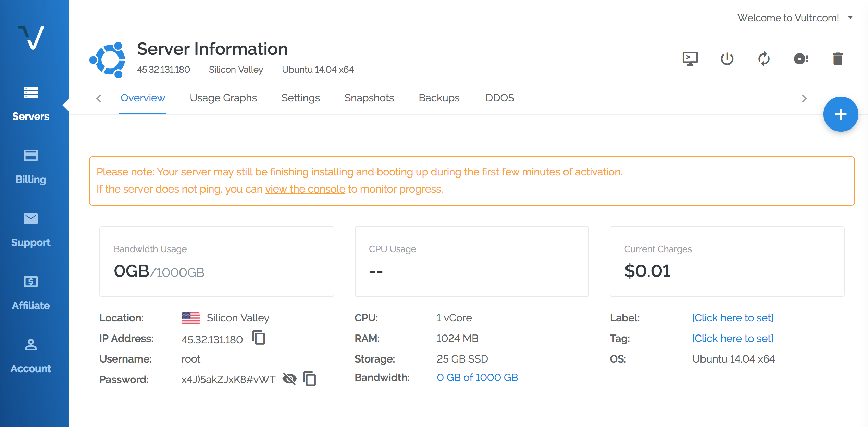Click the Current Charges card
This screenshot has height=427, width=868.
727,261
